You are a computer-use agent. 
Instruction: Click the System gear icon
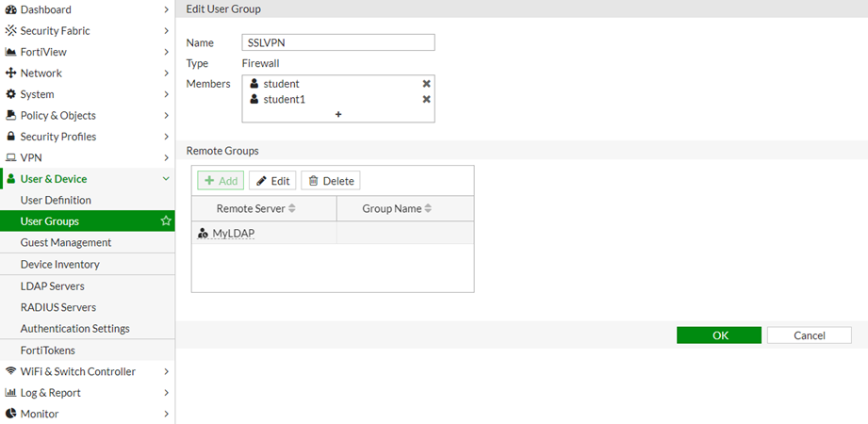(11, 94)
